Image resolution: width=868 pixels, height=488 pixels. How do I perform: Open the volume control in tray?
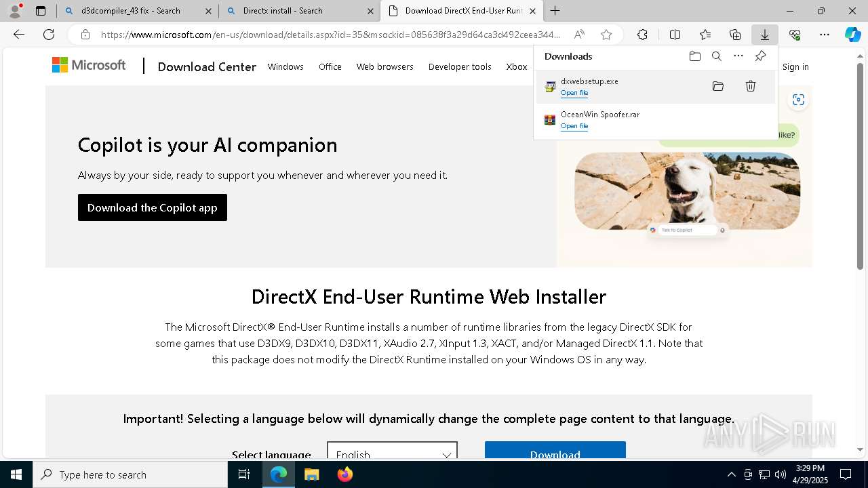coord(781,474)
